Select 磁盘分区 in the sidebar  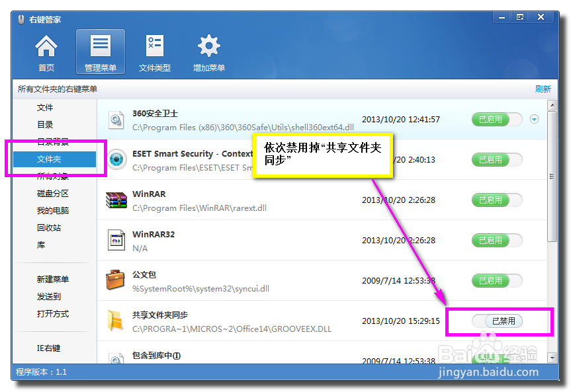53,193
